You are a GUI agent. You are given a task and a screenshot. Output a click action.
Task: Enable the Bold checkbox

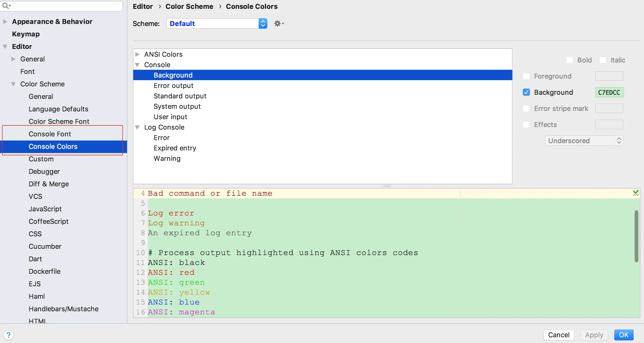(x=570, y=60)
